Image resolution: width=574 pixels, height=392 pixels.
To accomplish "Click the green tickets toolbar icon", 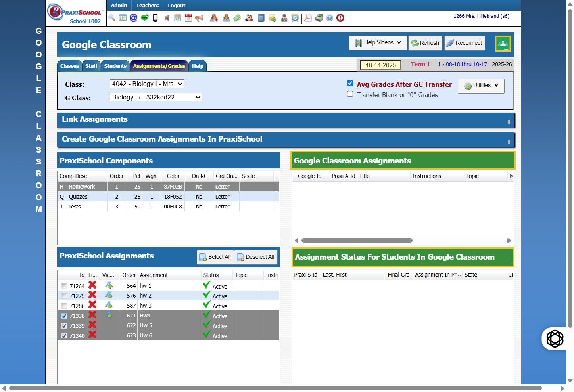I will click(237, 18).
